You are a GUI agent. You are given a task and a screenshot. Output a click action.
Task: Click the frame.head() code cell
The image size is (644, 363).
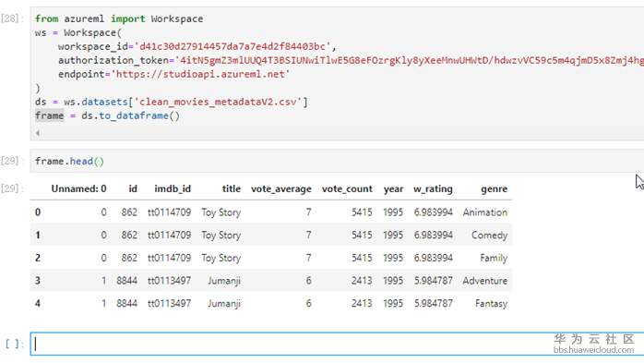point(337,161)
